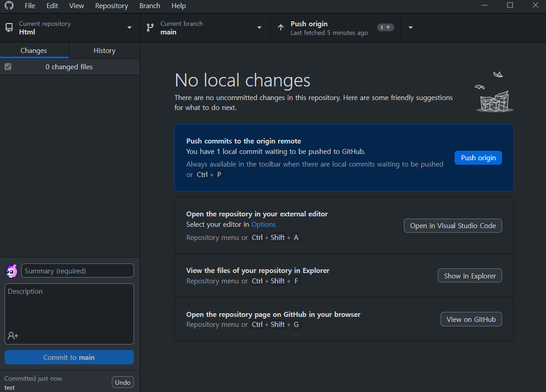Click the repository icon beside Current repository

[x=9, y=28]
